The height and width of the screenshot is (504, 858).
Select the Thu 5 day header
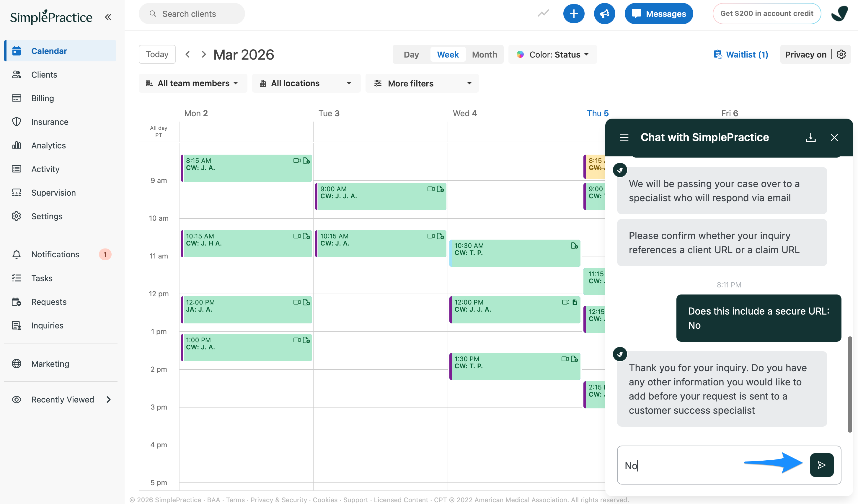click(x=598, y=113)
